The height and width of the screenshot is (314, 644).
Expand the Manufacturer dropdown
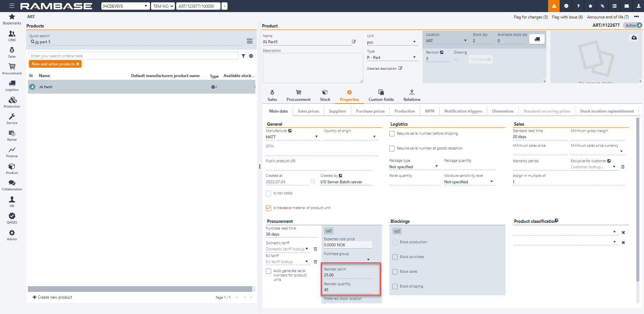click(x=316, y=137)
